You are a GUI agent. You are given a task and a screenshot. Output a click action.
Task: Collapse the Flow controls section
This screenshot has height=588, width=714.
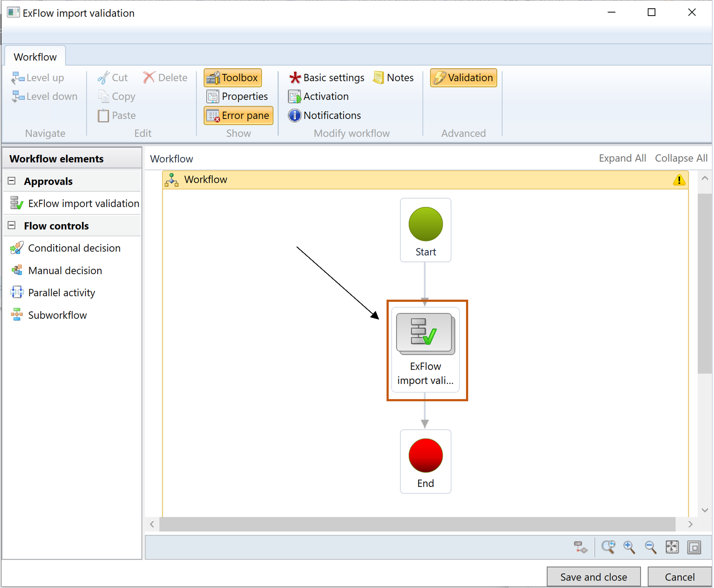(x=12, y=225)
